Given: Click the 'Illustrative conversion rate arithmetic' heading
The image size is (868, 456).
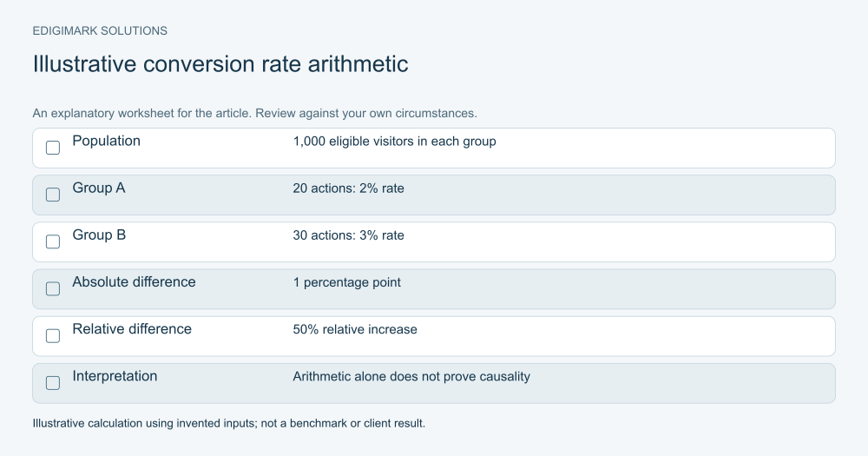Looking at the screenshot, I should point(220,63).
